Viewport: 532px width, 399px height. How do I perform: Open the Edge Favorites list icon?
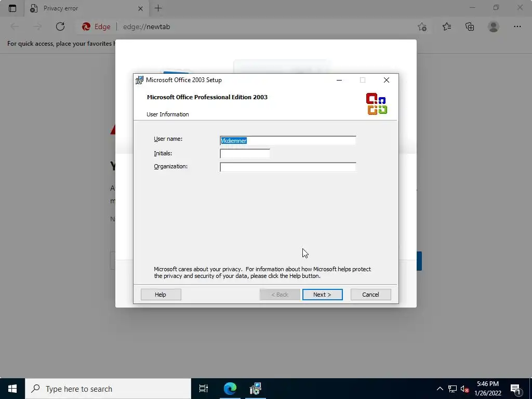point(446,26)
